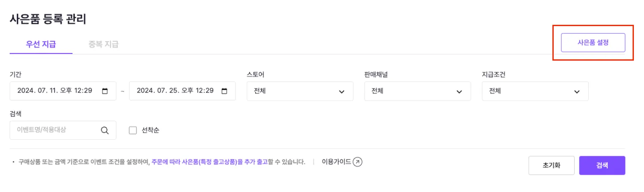The height and width of the screenshot is (192, 644).
Task: Toggle the 선착순 checkbox
Action: pos(133,131)
